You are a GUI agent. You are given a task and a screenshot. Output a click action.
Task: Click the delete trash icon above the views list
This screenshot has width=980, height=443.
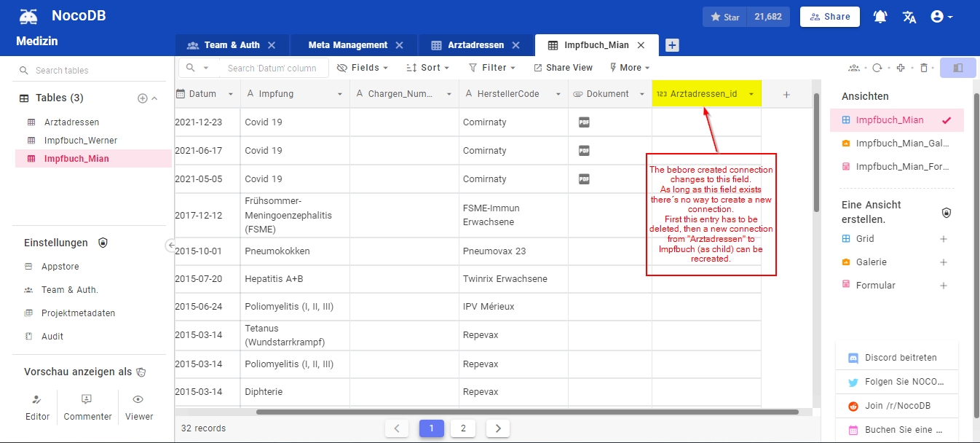(924, 66)
